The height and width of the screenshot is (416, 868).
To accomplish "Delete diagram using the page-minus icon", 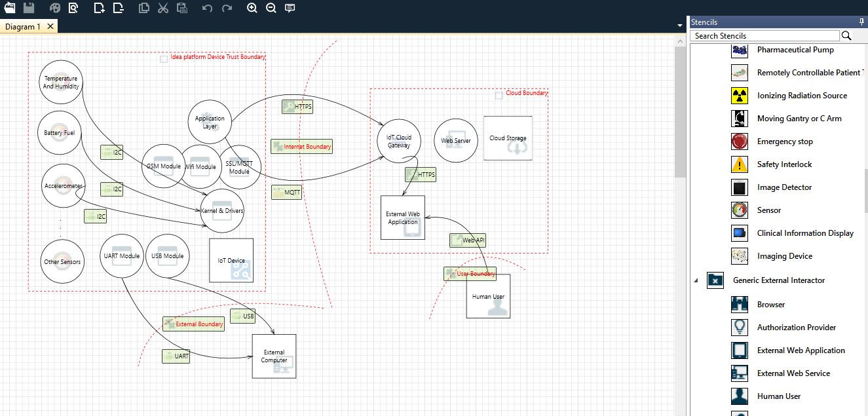I will coord(118,8).
